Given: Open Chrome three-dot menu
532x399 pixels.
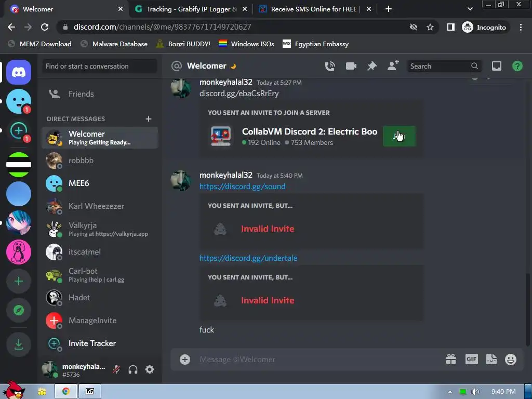Looking at the screenshot, I should [521, 27].
